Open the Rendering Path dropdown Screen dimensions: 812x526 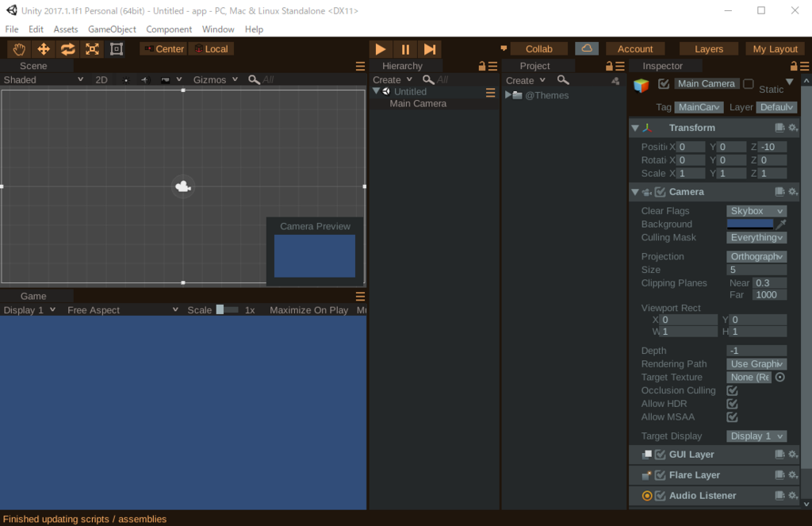click(756, 364)
